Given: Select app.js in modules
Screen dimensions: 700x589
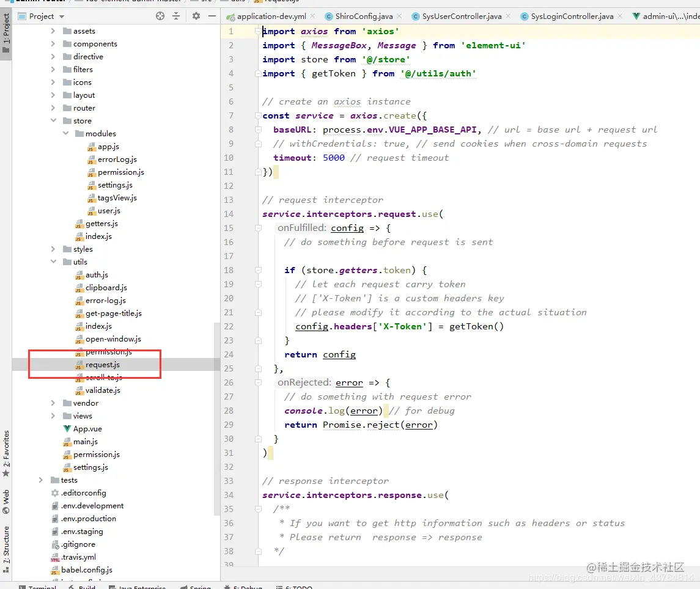Looking at the screenshot, I should click(108, 147).
